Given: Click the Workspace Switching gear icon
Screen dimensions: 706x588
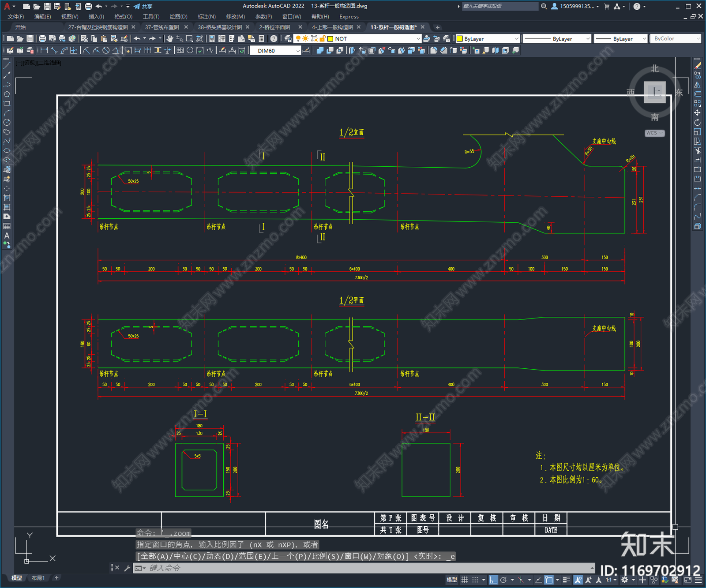Looking at the screenshot, I should 624,580.
